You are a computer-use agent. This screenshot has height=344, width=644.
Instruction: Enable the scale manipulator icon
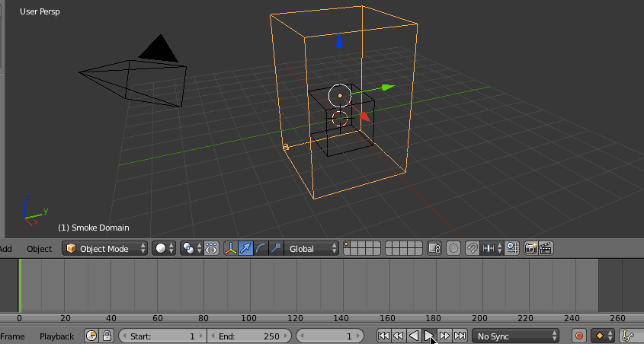point(276,248)
